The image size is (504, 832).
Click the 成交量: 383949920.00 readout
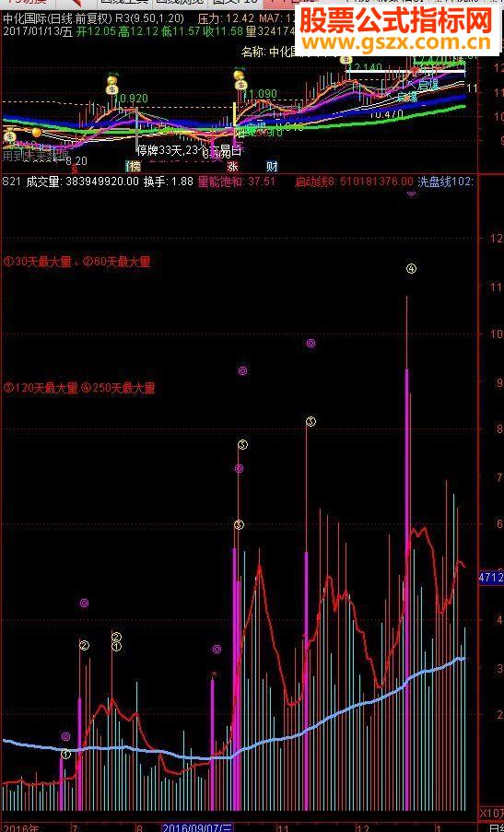pyautogui.click(x=83, y=182)
